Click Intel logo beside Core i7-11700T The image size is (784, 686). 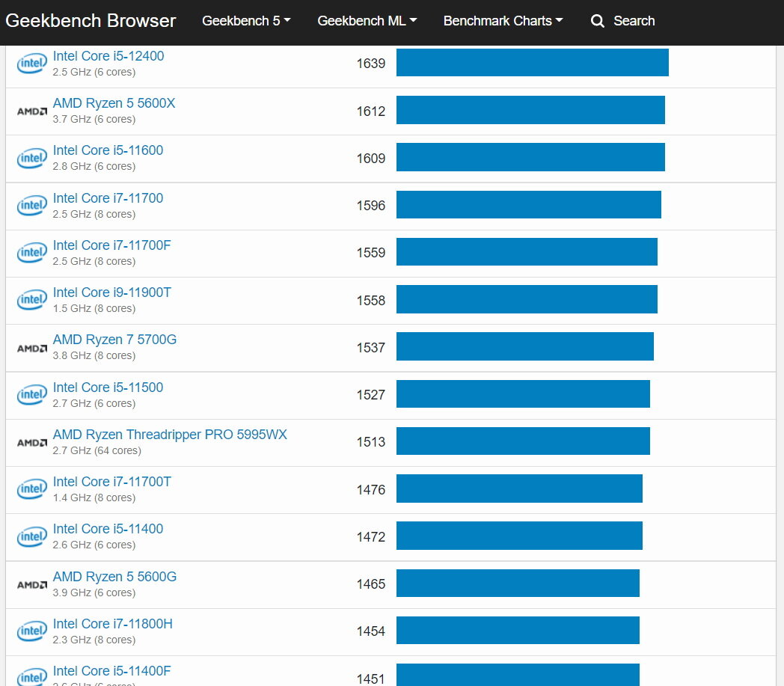click(32, 489)
